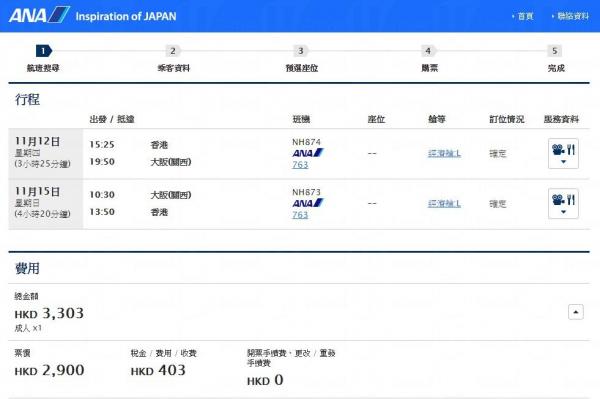The image size is (600, 399).
Task: Select step 5 完成 in progress bar
Action: pos(556,59)
